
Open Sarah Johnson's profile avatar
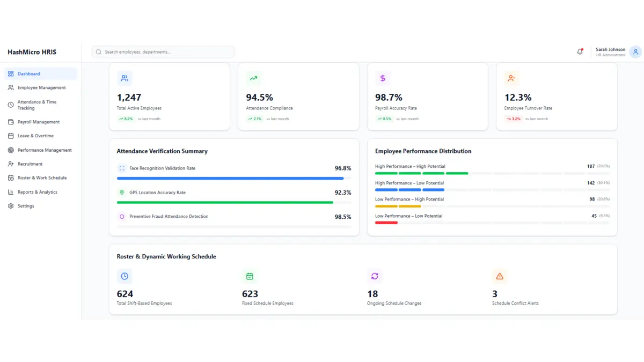click(636, 52)
